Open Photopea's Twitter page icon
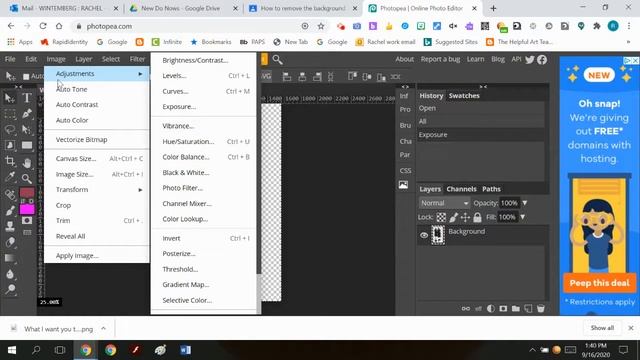This screenshot has width=640, height=360. click(x=530, y=60)
